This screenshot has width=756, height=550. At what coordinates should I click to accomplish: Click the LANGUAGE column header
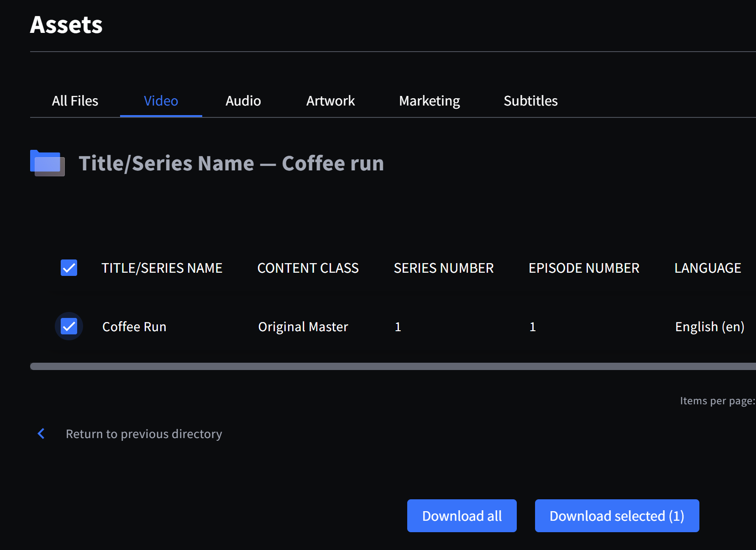tap(708, 268)
